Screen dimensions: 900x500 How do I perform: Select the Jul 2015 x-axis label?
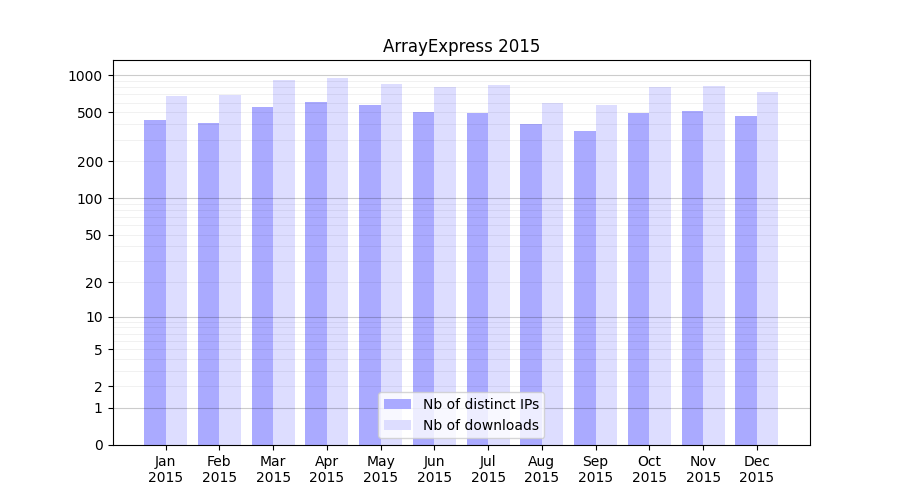point(488,469)
